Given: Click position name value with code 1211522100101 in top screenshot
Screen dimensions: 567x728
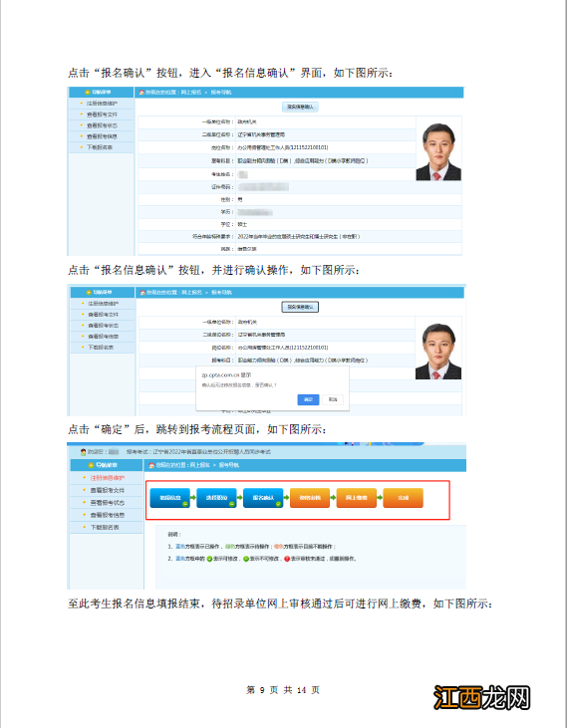Looking at the screenshot, I should (x=283, y=147).
